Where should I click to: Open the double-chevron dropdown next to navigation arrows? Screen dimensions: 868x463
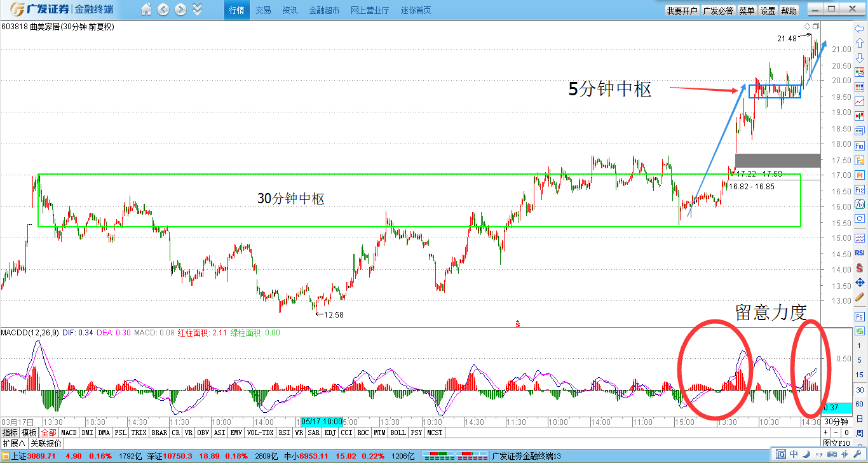click(197, 10)
